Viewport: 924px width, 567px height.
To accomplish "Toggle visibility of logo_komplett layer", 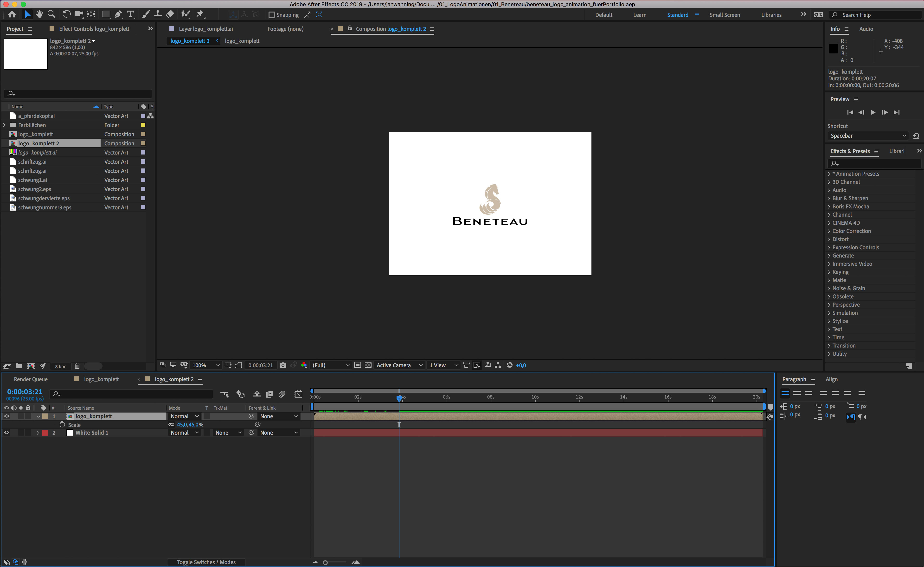I will (x=6, y=416).
